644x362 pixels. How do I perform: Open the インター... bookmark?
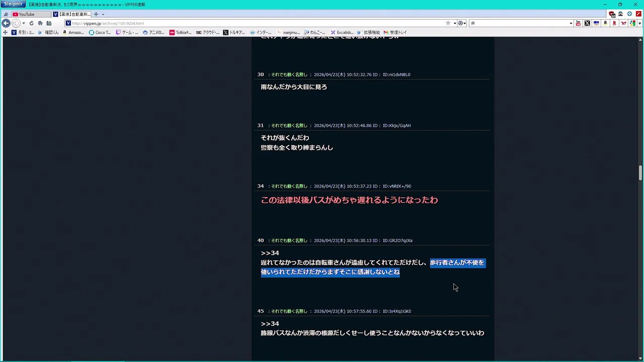pos(261,32)
